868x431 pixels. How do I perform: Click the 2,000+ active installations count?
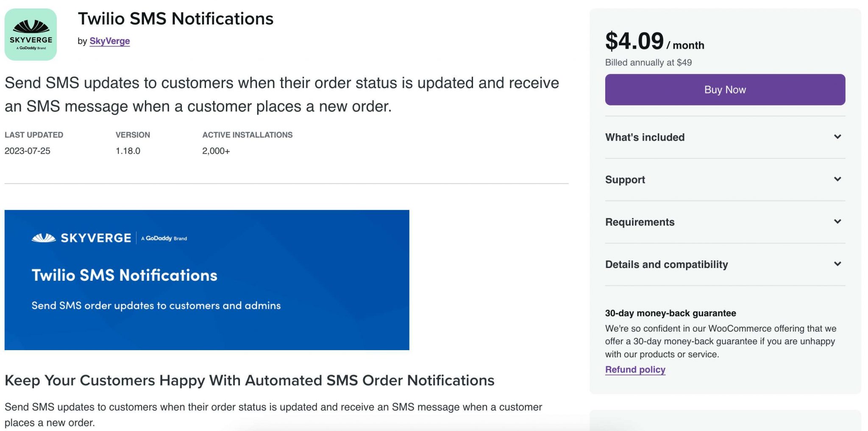point(216,151)
